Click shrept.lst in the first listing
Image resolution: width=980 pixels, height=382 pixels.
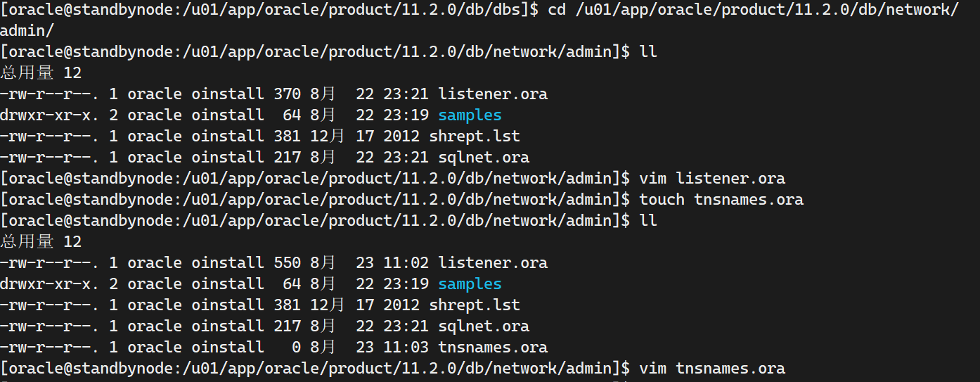(475, 136)
